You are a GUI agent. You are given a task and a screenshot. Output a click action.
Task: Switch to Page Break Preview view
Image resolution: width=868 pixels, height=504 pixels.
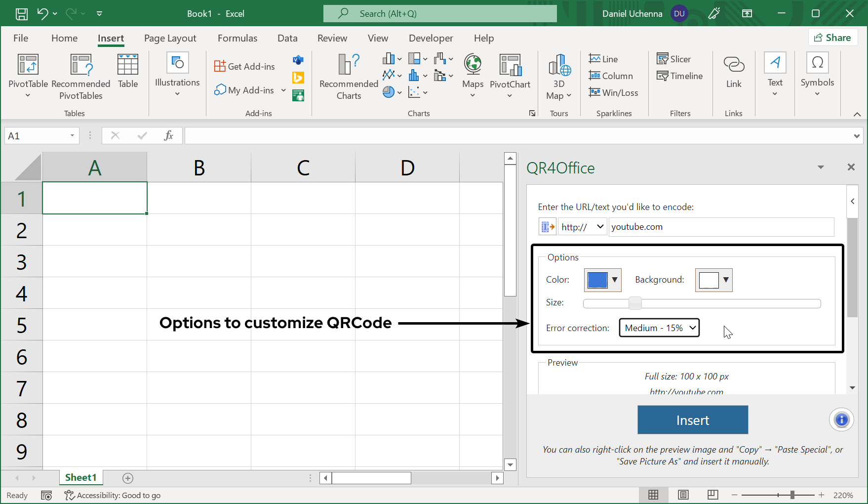coord(712,495)
